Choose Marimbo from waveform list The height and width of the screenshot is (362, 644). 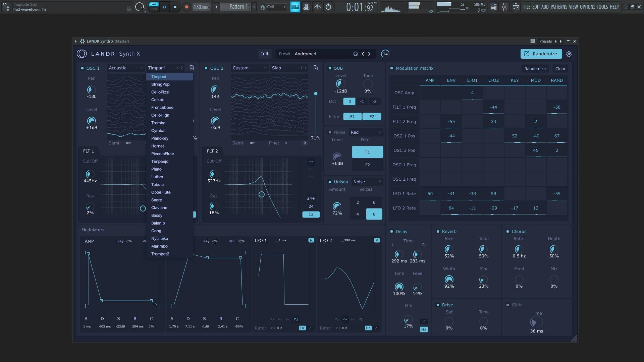[170, 246]
